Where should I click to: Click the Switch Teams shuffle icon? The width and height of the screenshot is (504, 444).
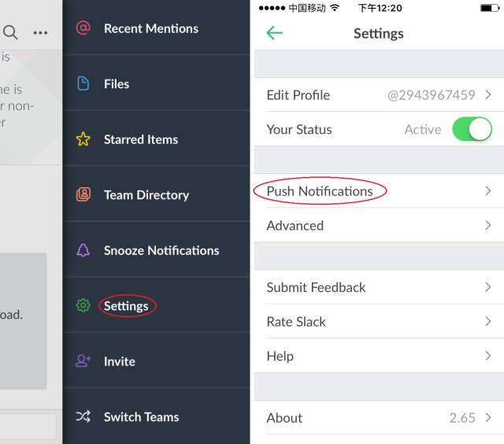click(83, 416)
